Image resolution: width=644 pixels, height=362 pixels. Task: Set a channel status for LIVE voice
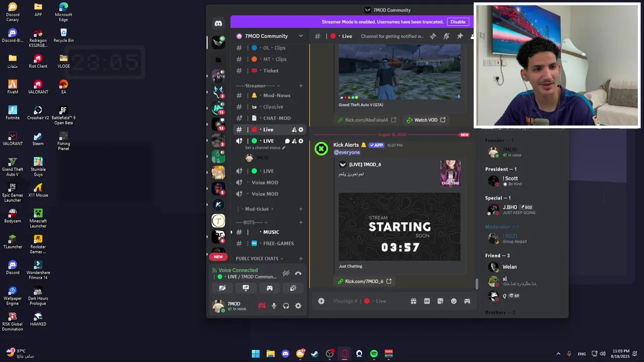(265, 148)
